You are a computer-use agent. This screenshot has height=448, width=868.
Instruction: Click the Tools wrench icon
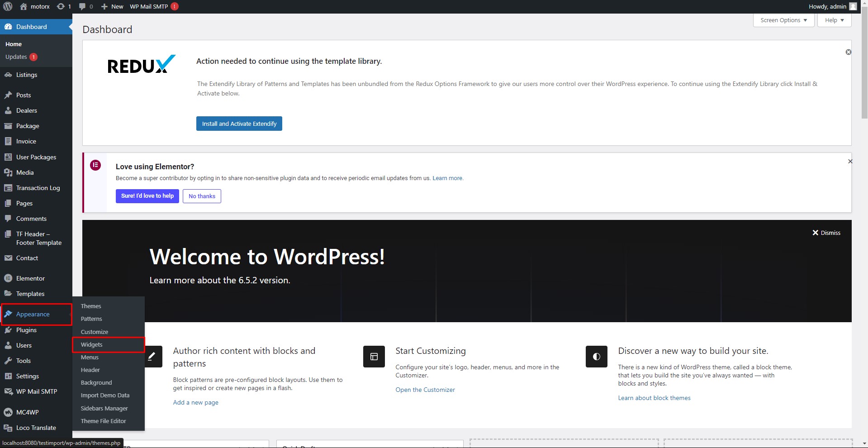[8, 361]
